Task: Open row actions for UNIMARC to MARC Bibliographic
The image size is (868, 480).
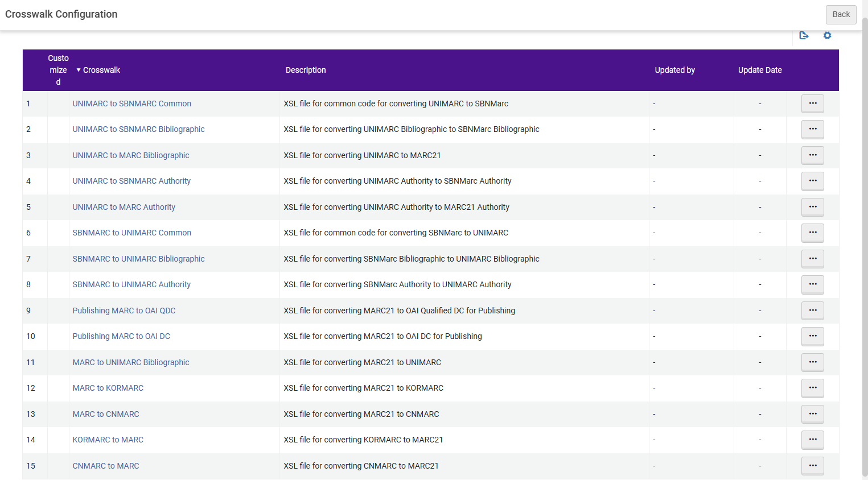Action: coord(813,155)
